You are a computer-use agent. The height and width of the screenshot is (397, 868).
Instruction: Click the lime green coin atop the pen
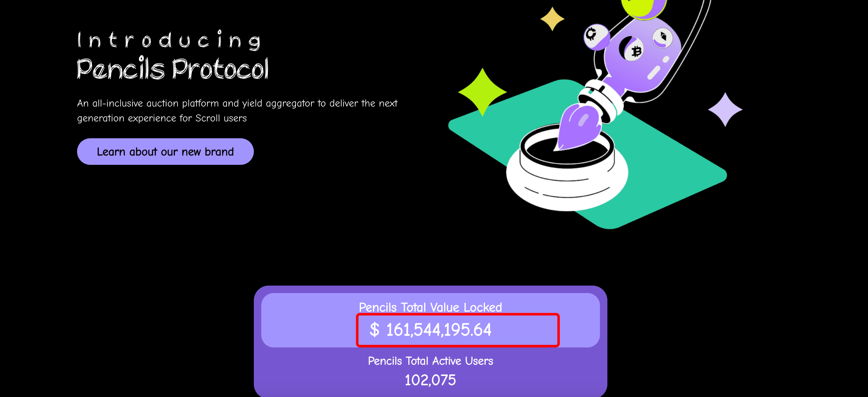tap(644, 7)
